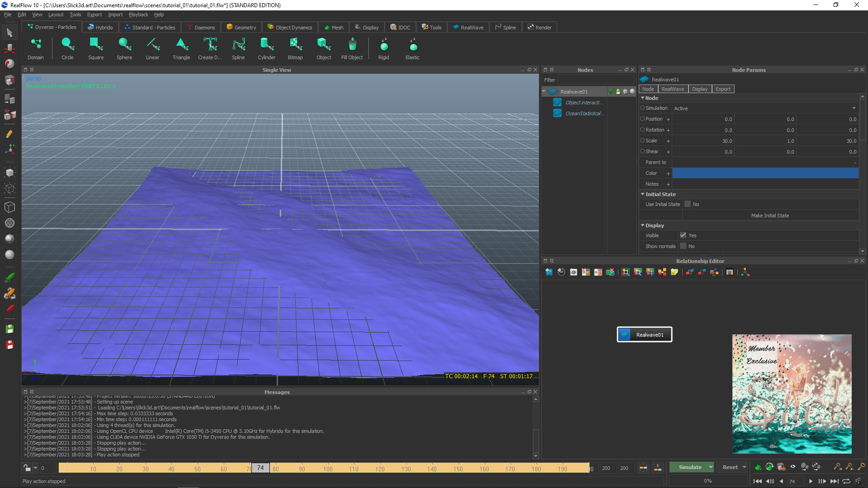Viewport: 868px width, 488px height.
Task: Click the green floppy export icon on Realwave01 row
Action: point(618,91)
